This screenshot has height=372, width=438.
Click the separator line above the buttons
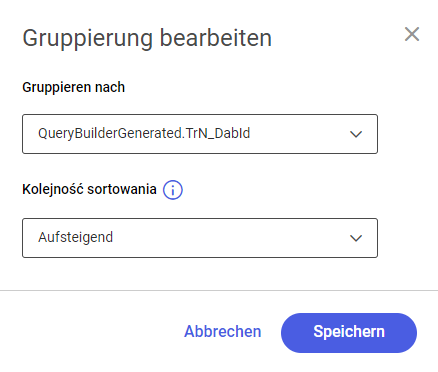point(219,291)
